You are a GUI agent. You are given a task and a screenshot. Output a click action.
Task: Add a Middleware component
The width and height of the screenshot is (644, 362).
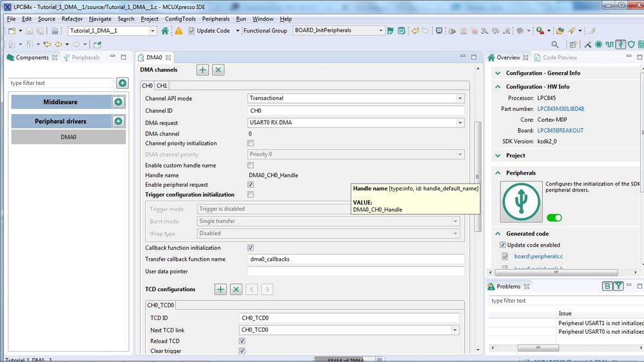(118, 102)
